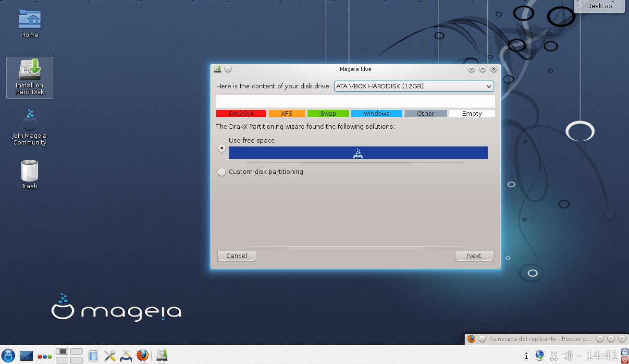Image resolution: width=629 pixels, height=364 pixels.
Task: Open the activities three-dots taskbar icon
Action: point(45,357)
